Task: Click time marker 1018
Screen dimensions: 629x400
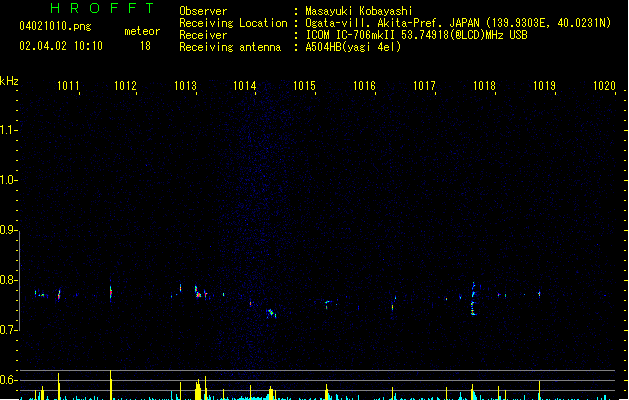Action: coord(484,86)
